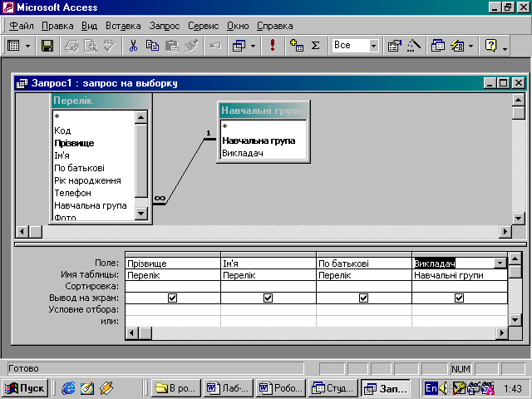Click the Paste clipboard icon

coord(172,46)
